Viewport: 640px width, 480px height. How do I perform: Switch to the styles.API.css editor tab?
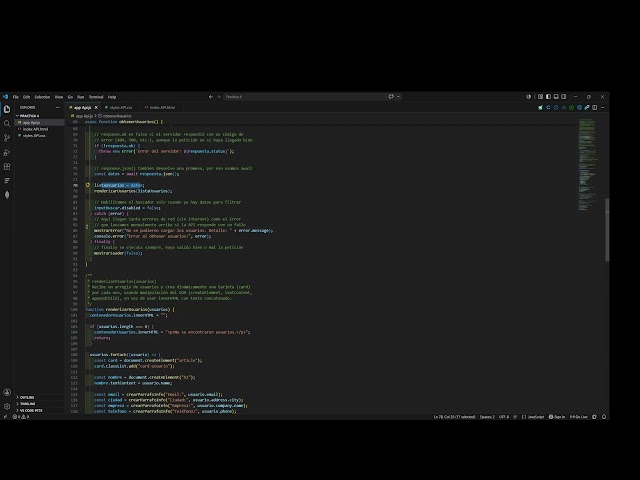pyautogui.click(x=120, y=107)
